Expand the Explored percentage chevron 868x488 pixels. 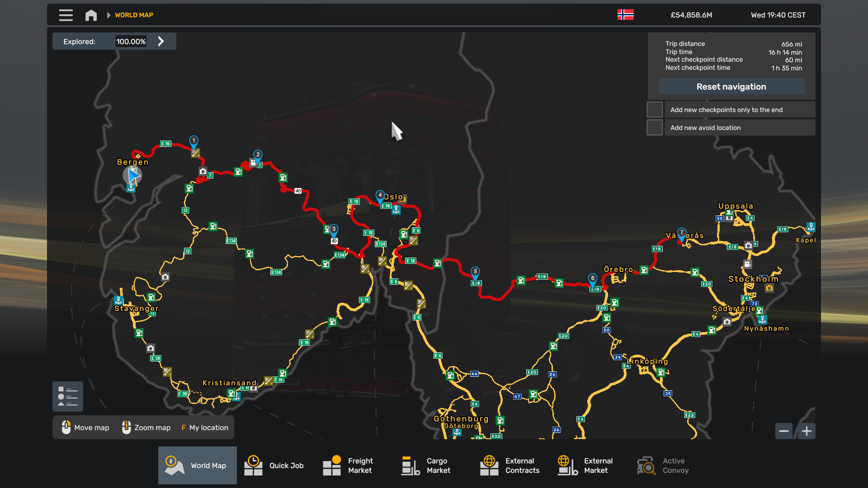point(161,41)
